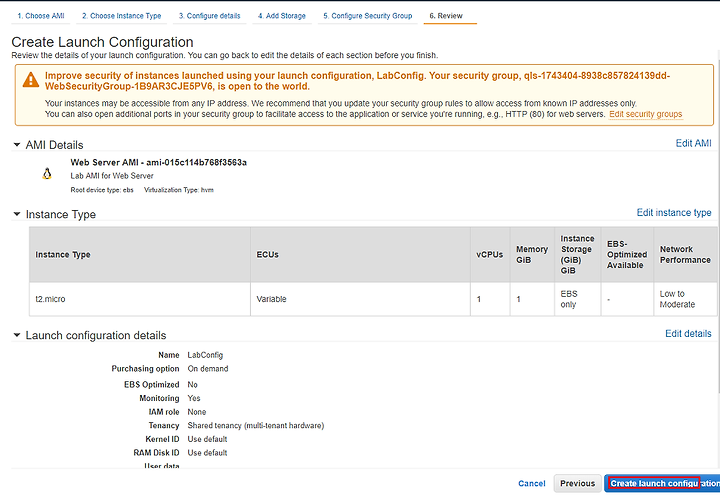Screen dimensions: 720x503
Task: Click the Memory GiB column header
Action: tap(532, 254)
